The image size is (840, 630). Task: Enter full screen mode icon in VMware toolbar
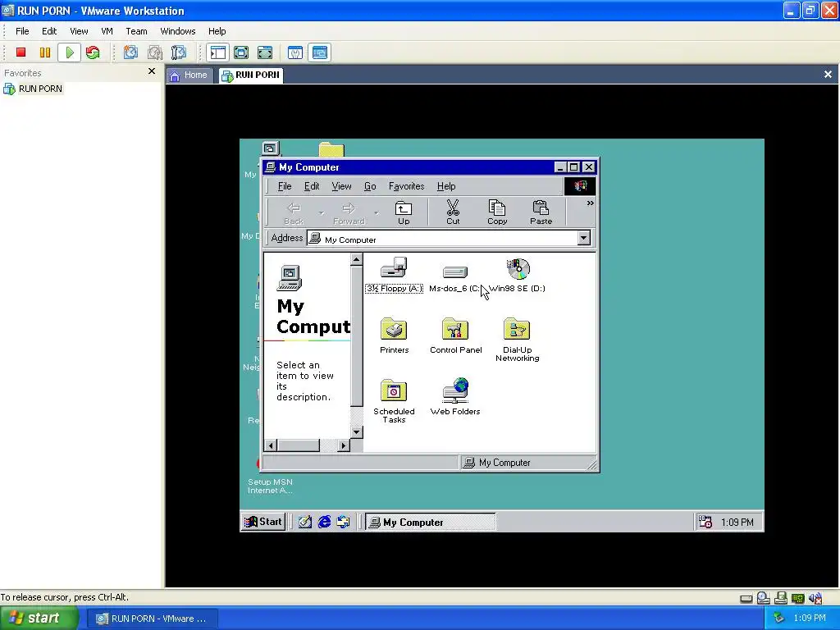click(x=265, y=52)
